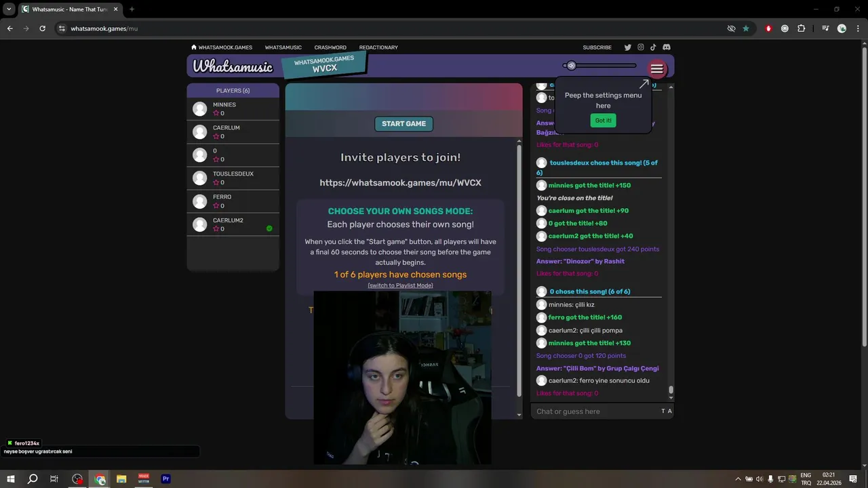Viewport: 868px width, 488px height.
Task: Click the Whatsamusic logo
Action: (x=233, y=66)
